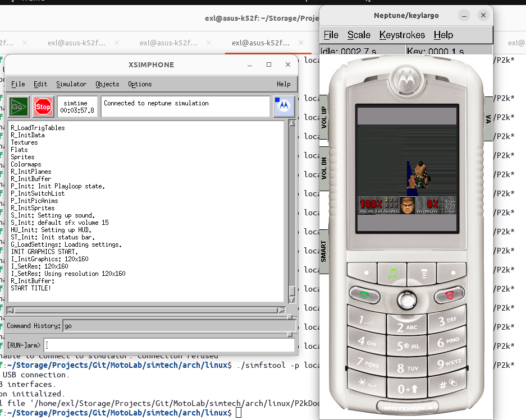The height and width of the screenshot is (420, 526).
Task: Click the VOL UP side button on phone
Action: pyautogui.click(x=324, y=117)
